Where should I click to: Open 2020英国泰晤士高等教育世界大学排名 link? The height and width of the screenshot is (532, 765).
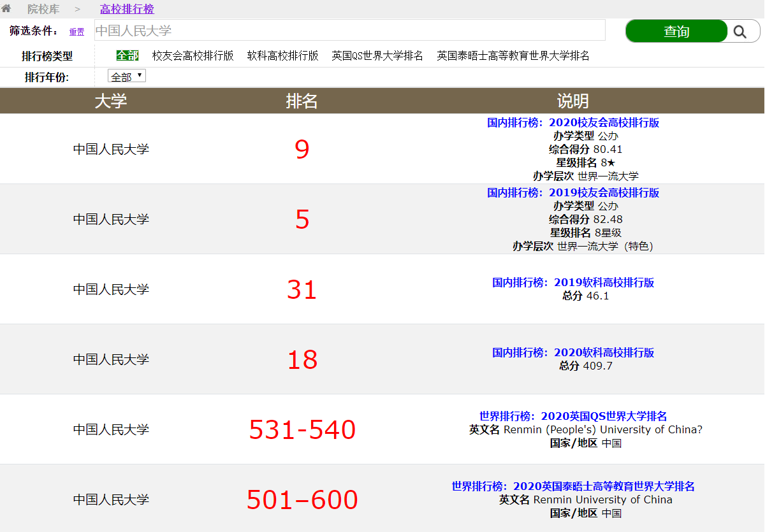point(572,486)
